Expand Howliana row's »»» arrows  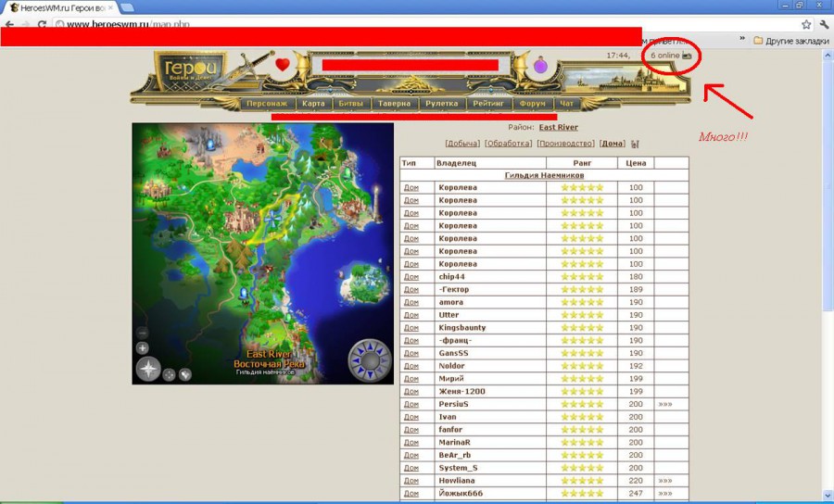(x=665, y=481)
